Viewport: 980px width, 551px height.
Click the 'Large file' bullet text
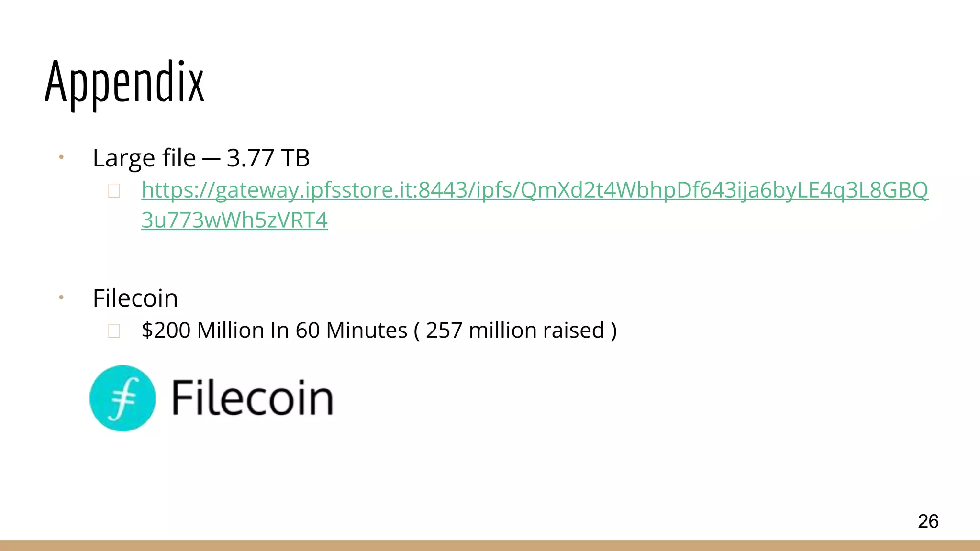[x=144, y=158]
